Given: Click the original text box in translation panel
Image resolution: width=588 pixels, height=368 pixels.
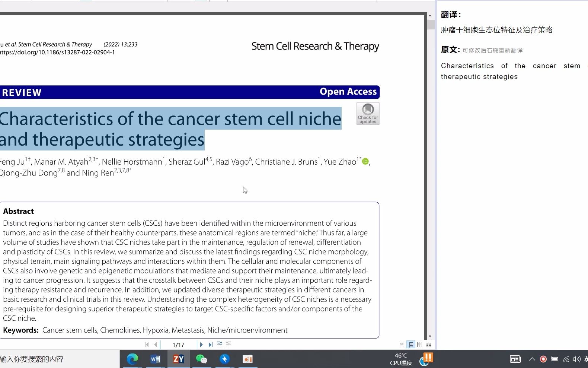Looking at the screenshot, I should click(514, 71).
